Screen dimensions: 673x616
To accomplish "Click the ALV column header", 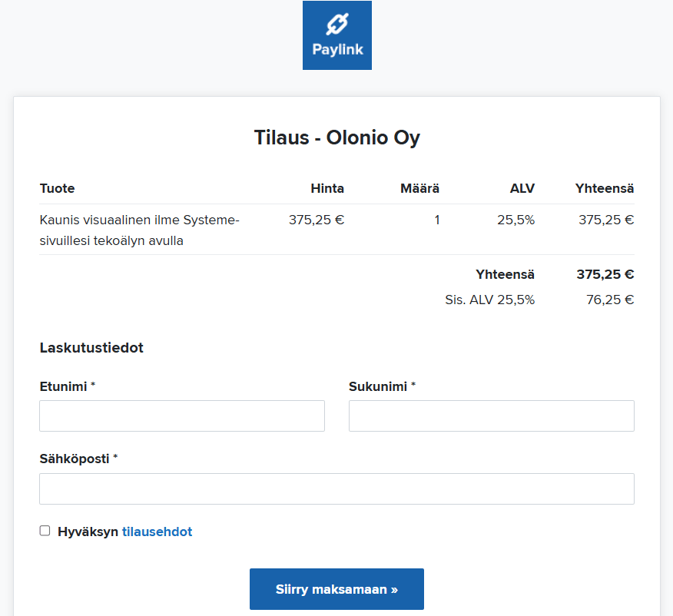I will pos(522,188).
